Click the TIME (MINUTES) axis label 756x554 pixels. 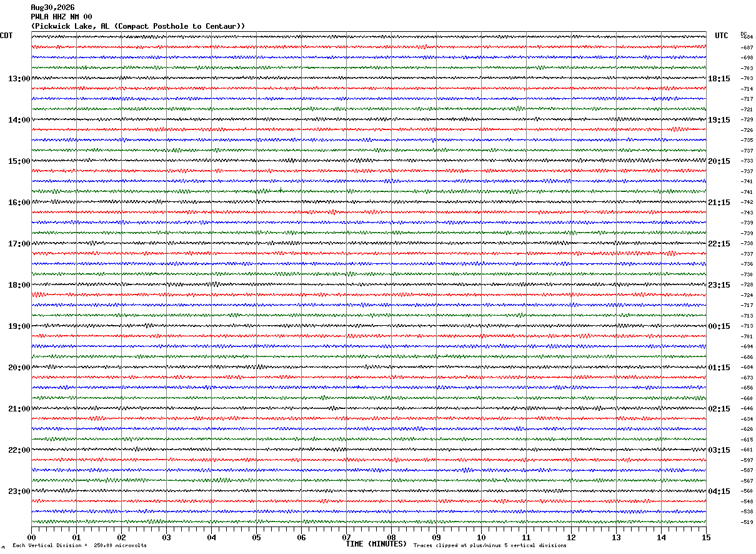click(x=376, y=544)
